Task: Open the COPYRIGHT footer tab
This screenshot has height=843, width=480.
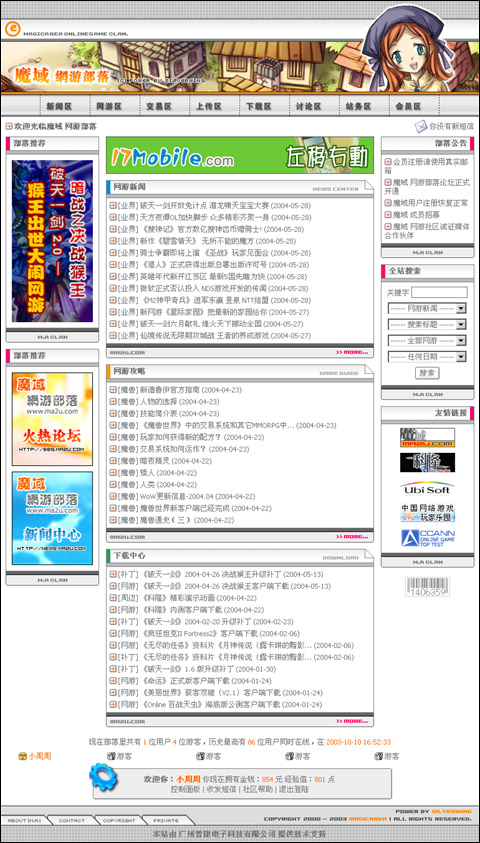Action: coord(119,820)
